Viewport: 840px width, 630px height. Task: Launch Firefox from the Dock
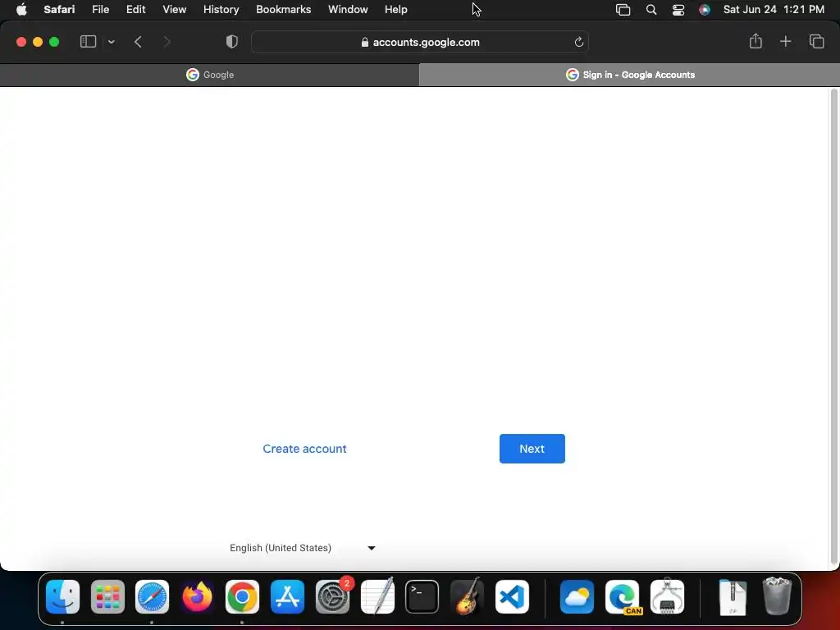pos(197,596)
